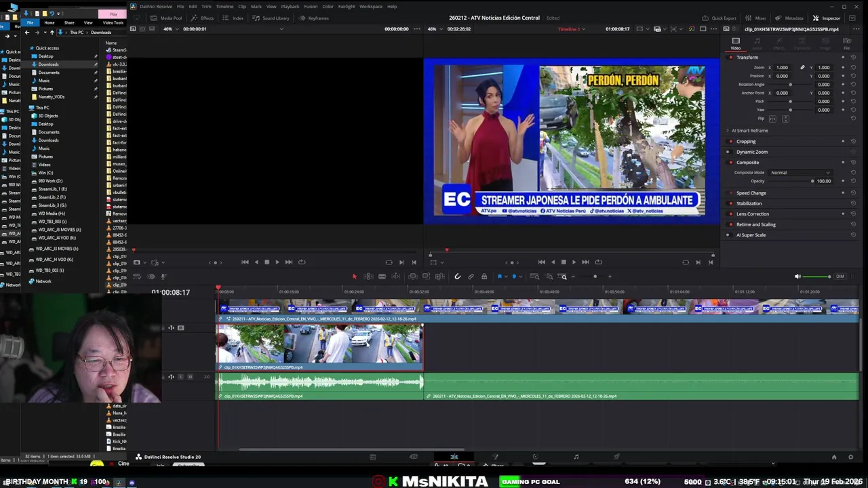
Task: Click the Flip vertical icon
Action: point(785,119)
